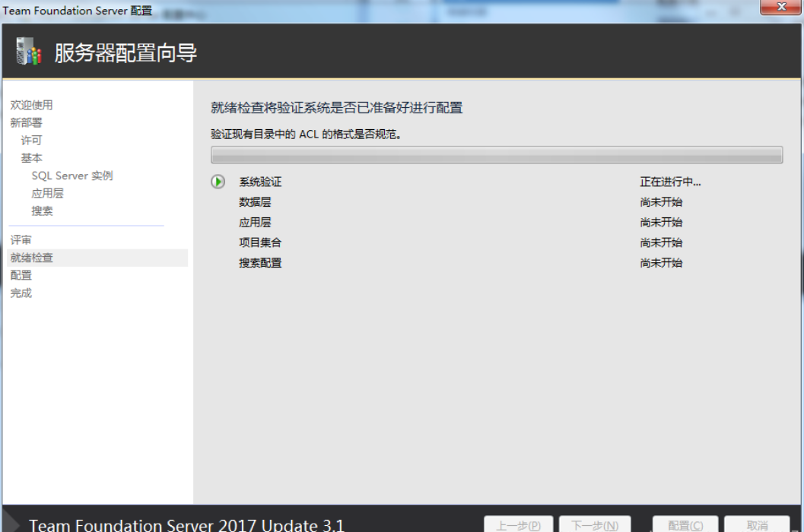Click the green in-progress icon beside 系统验证
The height and width of the screenshot is (532, 804).
coord(218,182)
